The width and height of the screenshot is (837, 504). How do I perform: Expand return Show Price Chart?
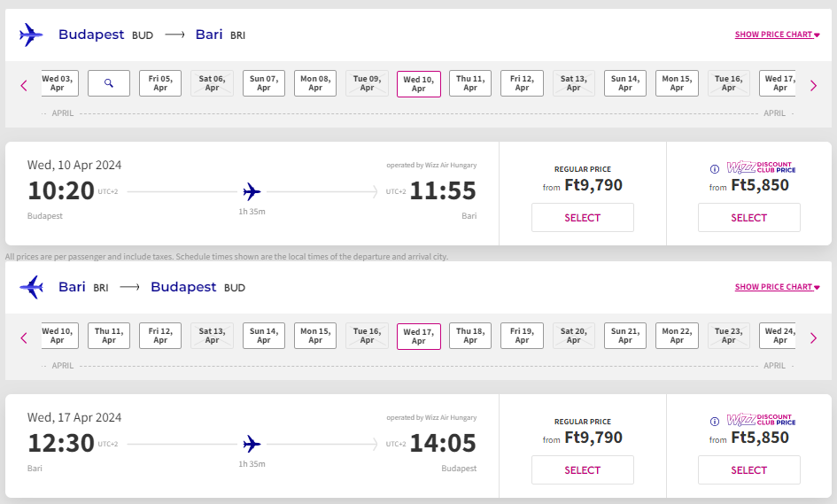coord(778,287)
